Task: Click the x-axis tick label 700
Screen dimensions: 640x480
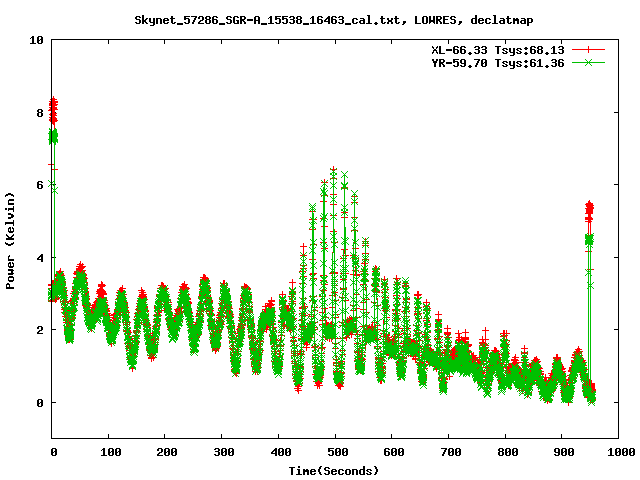Action: [x=451, y=452]
